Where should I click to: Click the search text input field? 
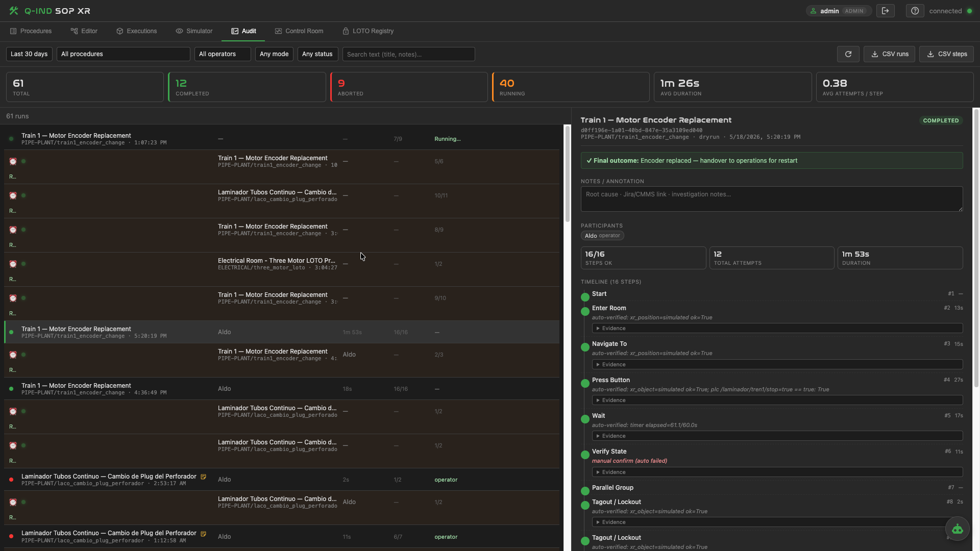(x=408, y=54)
